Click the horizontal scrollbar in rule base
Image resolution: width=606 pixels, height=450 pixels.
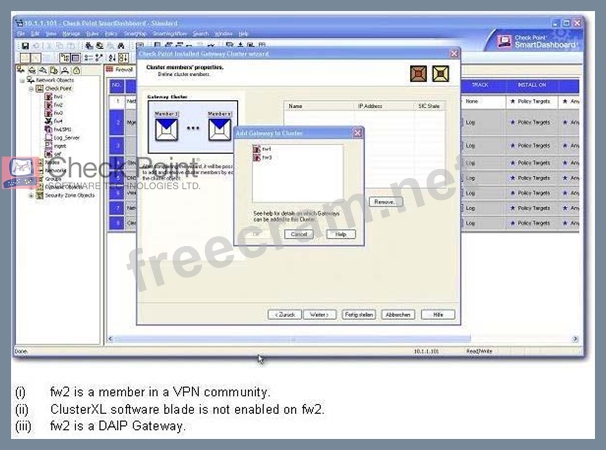(293, 339)
